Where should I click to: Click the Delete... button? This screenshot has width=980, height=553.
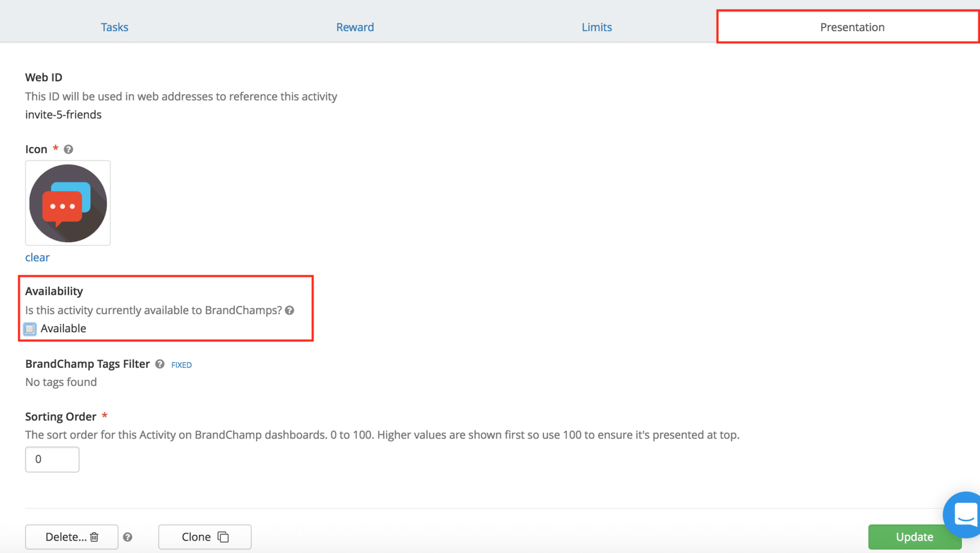click(72, 537)
